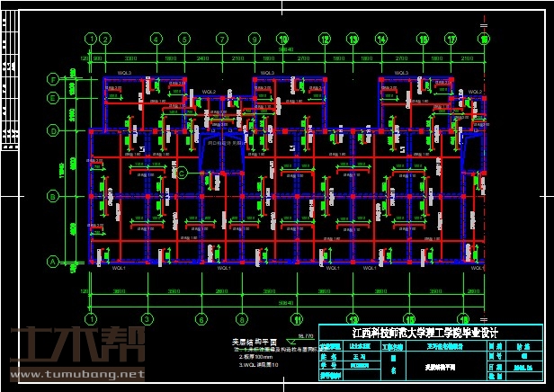The height and width of the screenshot is (392, 554).
Task: Click top axis bubble number 9
Action: pos(255,39)
